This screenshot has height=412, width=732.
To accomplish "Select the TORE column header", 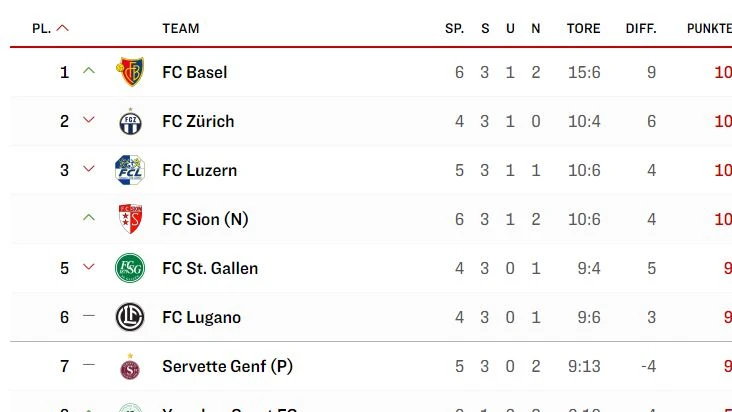I will tap(583, 29).
